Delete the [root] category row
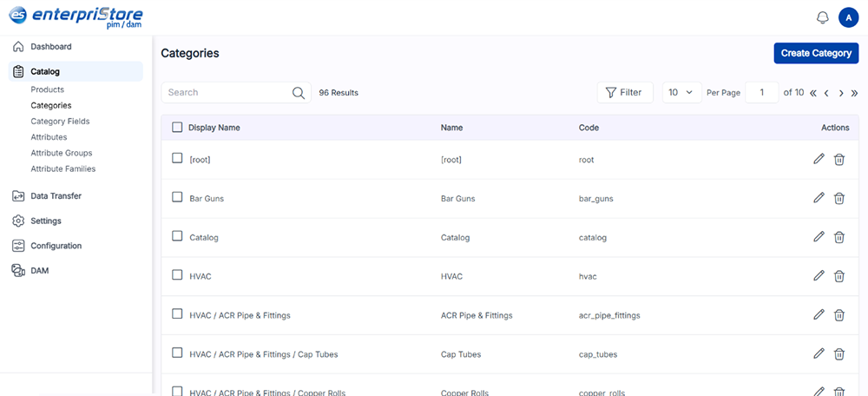This screenshot has height=396, width=868. 839,160
